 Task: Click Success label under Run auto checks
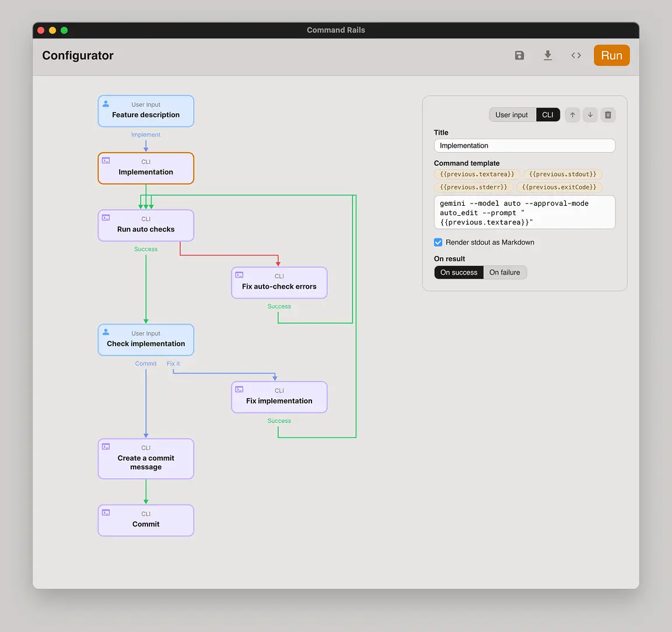146,249
